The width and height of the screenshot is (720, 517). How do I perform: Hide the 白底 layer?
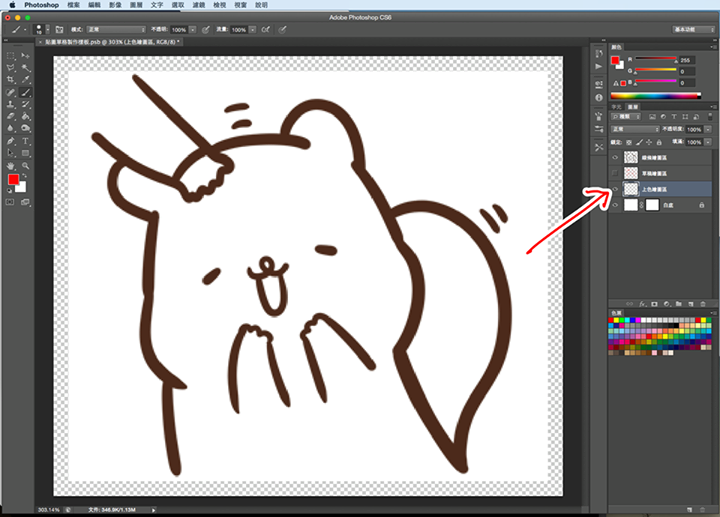pos(615,205)
